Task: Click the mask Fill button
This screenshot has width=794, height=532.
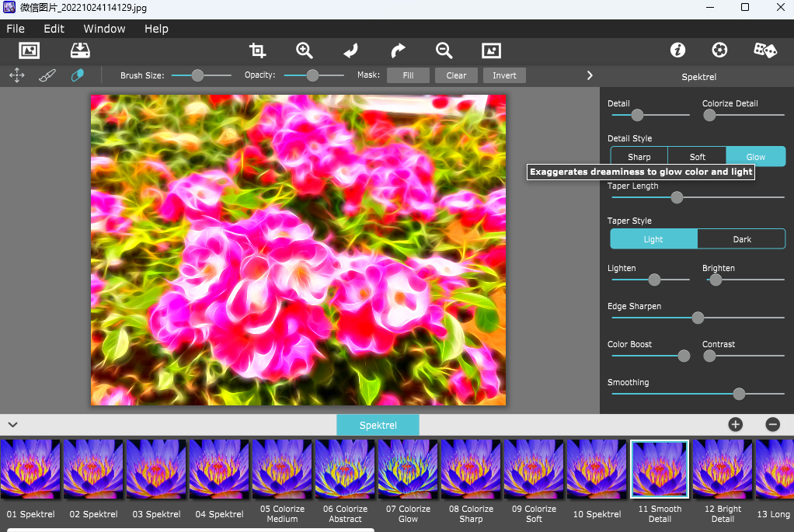Action: point(408,75)
